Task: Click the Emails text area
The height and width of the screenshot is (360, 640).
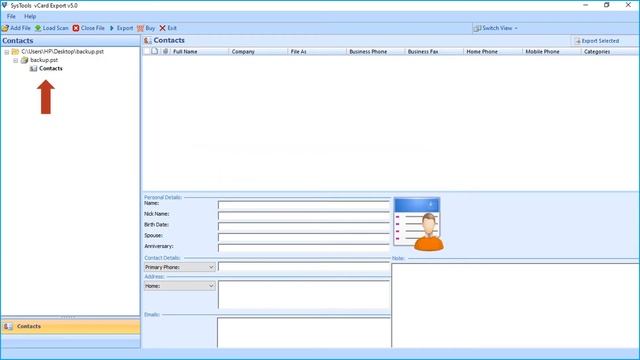Action: [x=304, y=333]
